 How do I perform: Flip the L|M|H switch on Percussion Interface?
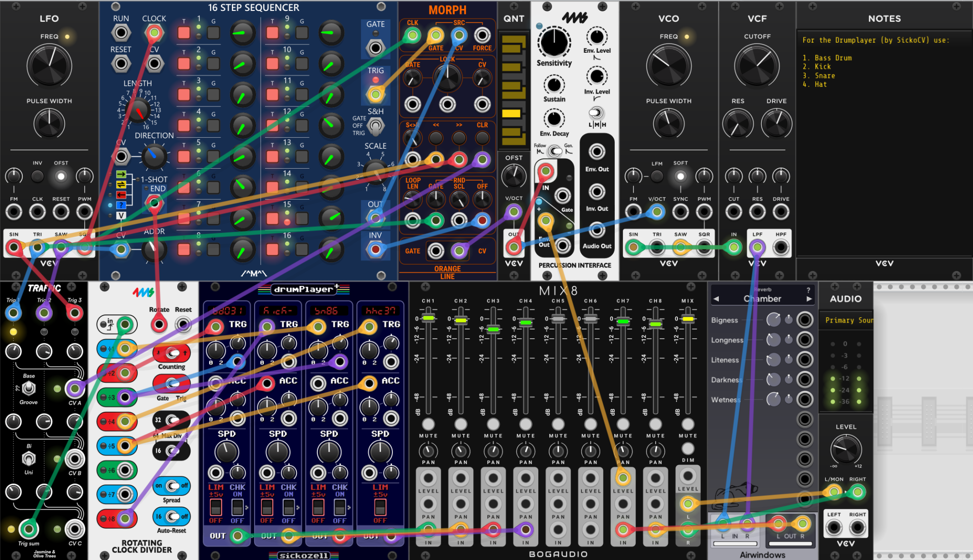(596, 113)
